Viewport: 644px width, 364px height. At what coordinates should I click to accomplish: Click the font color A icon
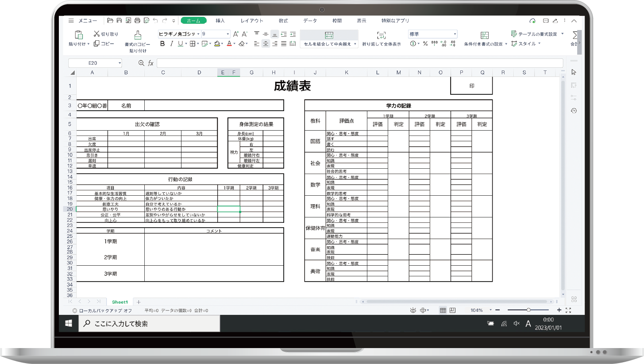tap(229, 44)
